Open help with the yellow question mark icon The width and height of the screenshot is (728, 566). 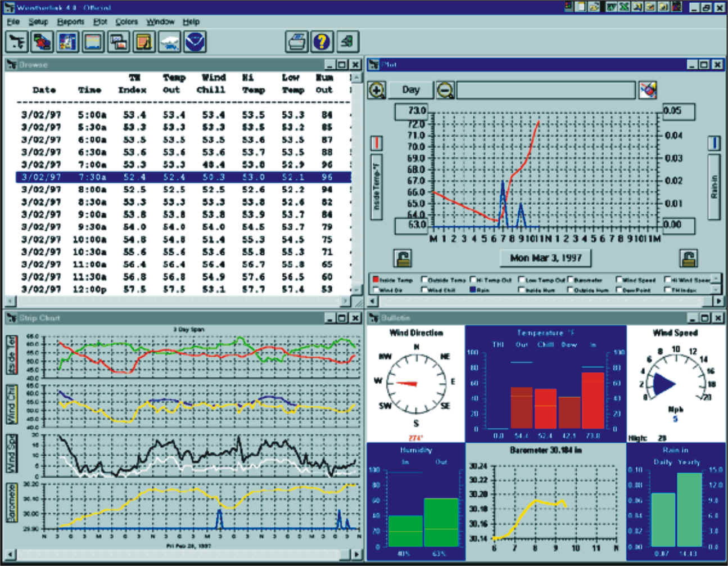click(322, 42)
